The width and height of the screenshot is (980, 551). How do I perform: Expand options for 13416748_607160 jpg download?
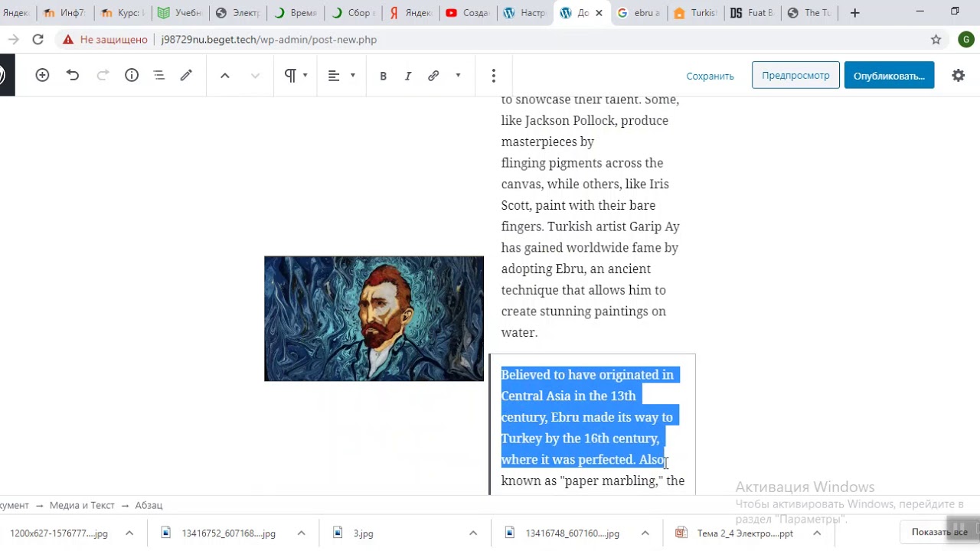coord(645,533)
